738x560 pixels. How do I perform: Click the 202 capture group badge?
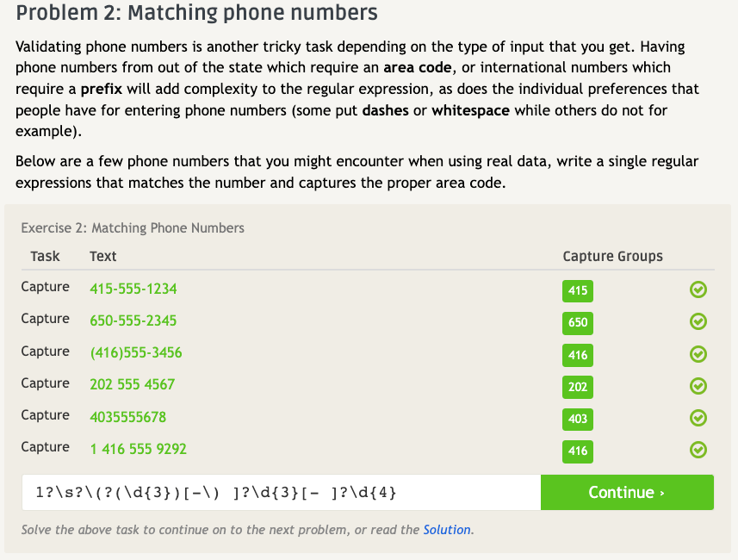[578, 387]
